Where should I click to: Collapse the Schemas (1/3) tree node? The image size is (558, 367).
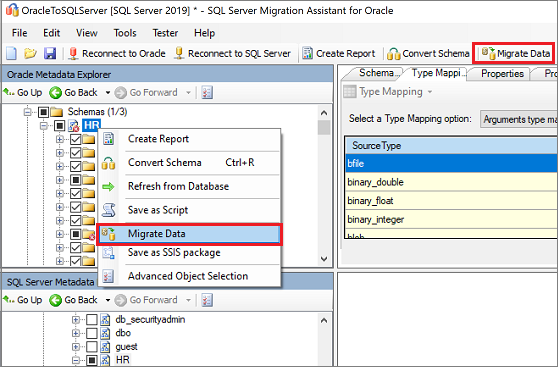pyautogui.click(x=27, y=112)
